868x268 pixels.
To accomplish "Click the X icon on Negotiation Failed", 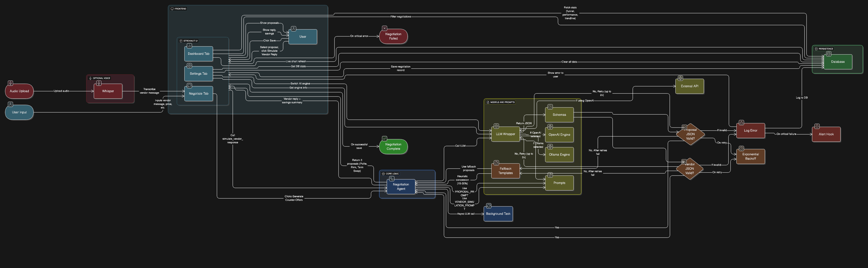I will coord(384,28).
